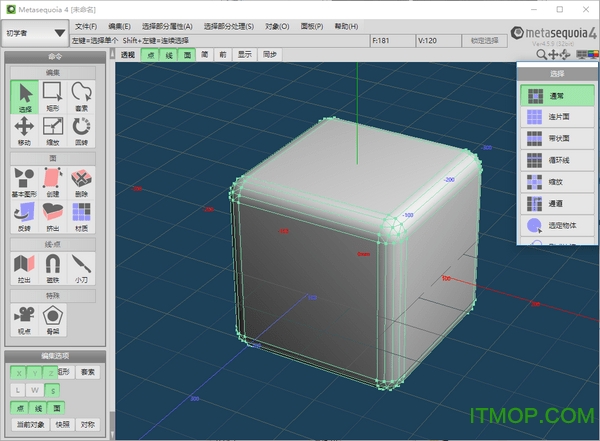Click the pan view four-arrow icon
Image resolution: width=600 pixels, height=441 pixels.
tap(553, 54)
